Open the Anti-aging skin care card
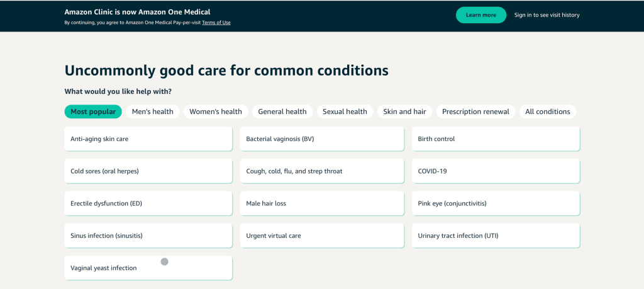Screen dimensions: 644x289 tap(148, 139)
